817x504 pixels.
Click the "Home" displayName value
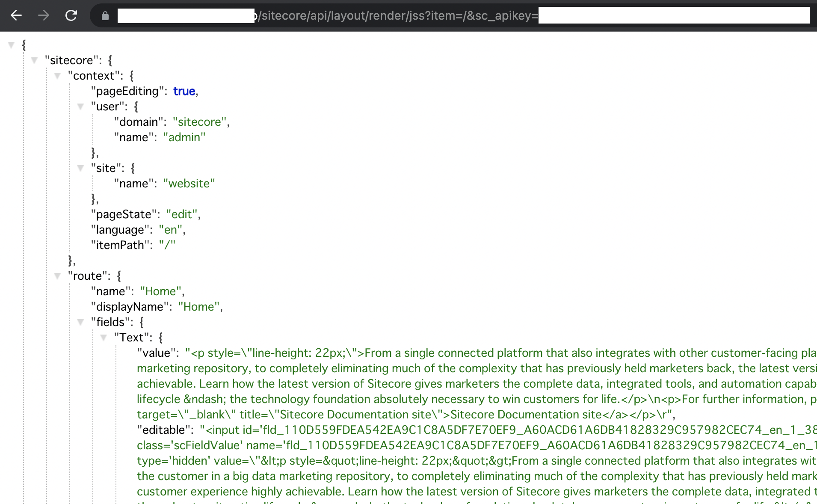pyautogui.click(x=199, y=307)
